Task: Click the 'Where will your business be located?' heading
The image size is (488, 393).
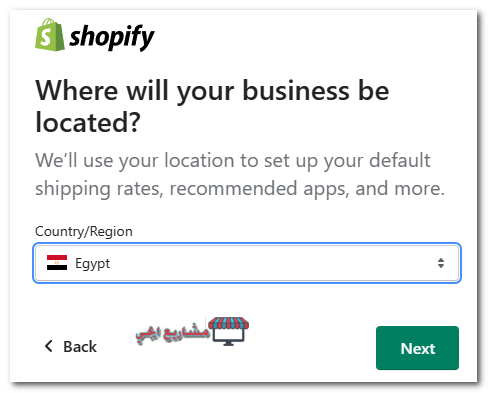Action: (212, 106)
